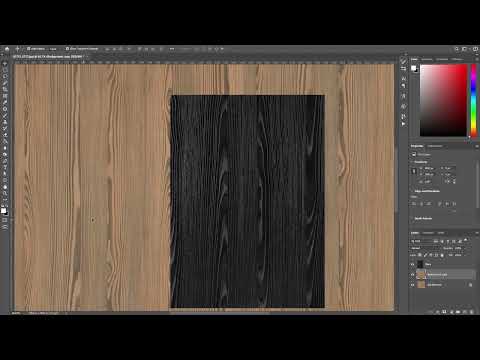The width and height of the screenshot is (480, 360).
Task: Hide the Background copy layer
Action: pyautogui.click(x=412, y=275)
